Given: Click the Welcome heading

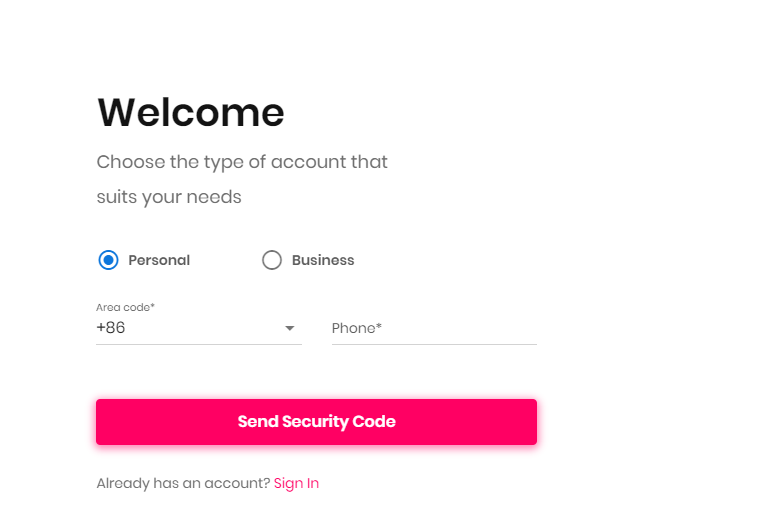Looking at the screenshot, I should click(x=190, y=112).
